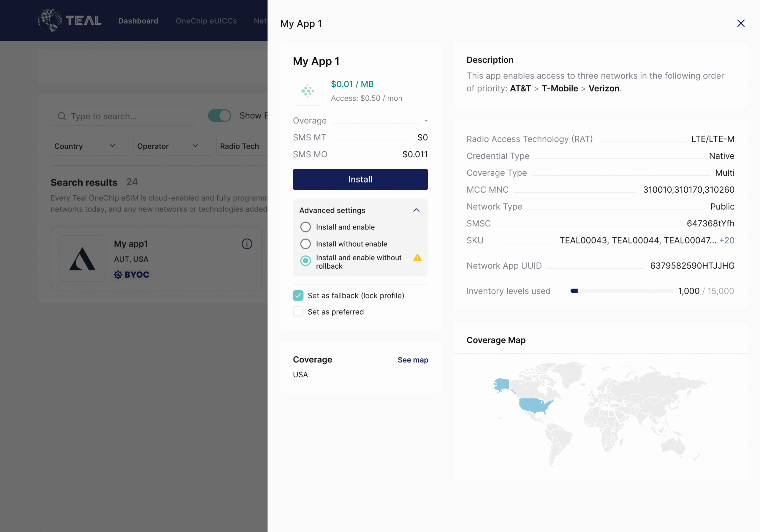
Task: Click the My App 1 network app icon
Action: click(x=308, y=91)
